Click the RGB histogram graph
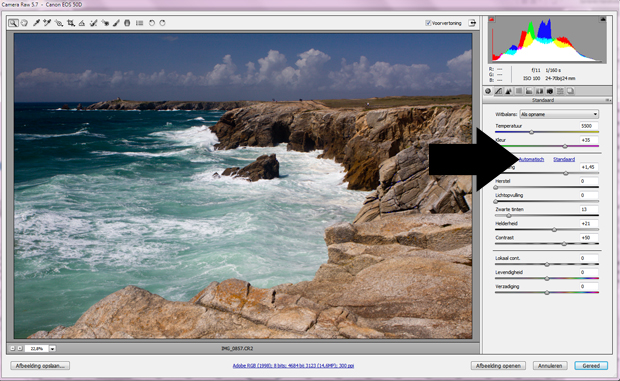The image size is (620, 381). click(547, 40)
